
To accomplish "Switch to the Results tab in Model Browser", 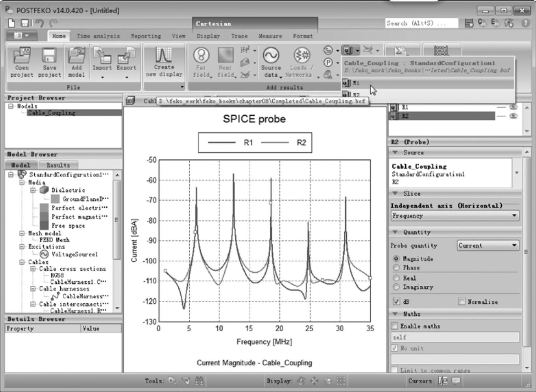I will (x=58, y=165).
